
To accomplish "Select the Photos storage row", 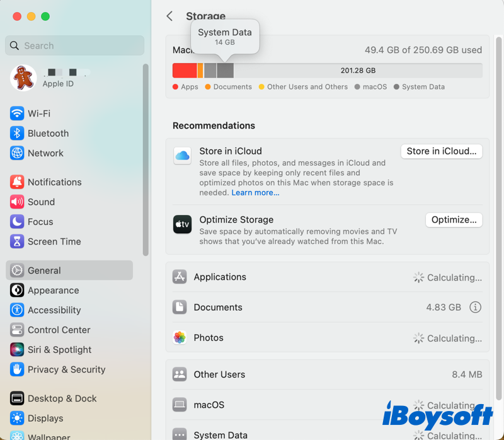I will (x=327, y=338).
